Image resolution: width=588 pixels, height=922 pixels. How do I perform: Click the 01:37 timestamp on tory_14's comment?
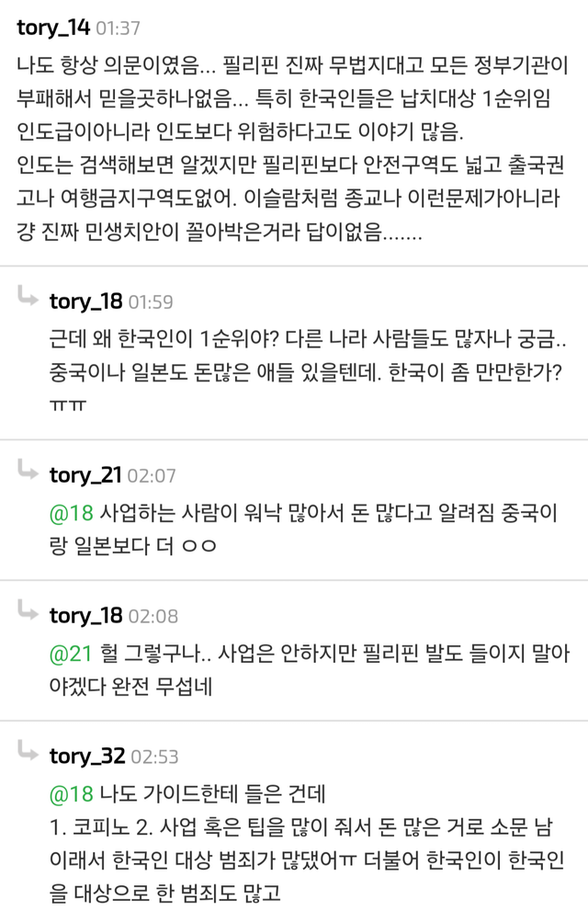click(119, 28)
